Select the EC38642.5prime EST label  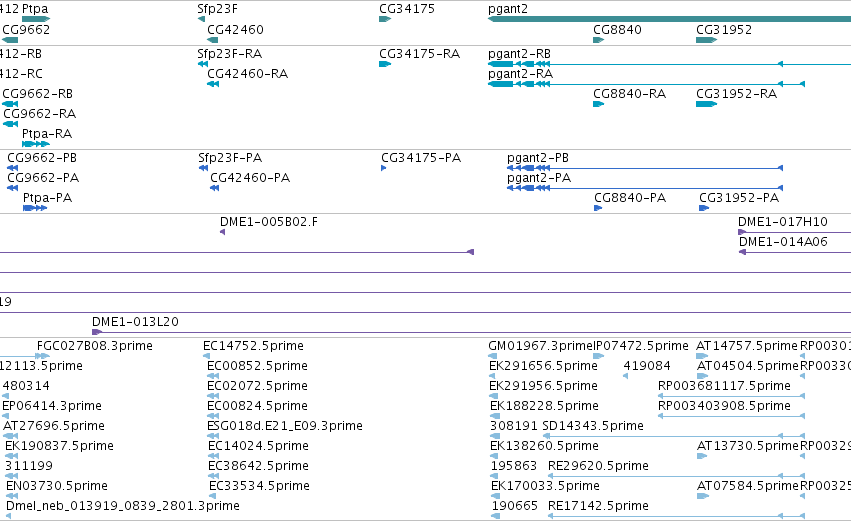[258, 466]
